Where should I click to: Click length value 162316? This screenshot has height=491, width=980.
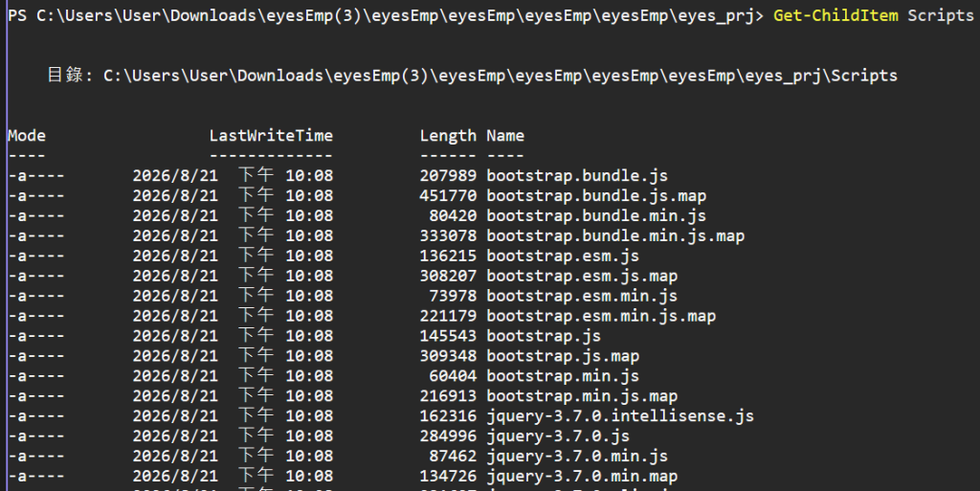click(448, 415)
